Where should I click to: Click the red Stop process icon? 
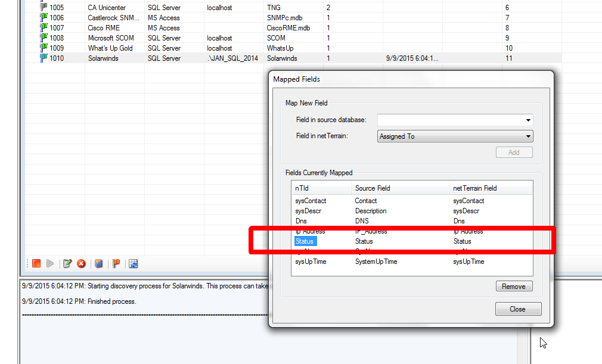coord(36,263)
